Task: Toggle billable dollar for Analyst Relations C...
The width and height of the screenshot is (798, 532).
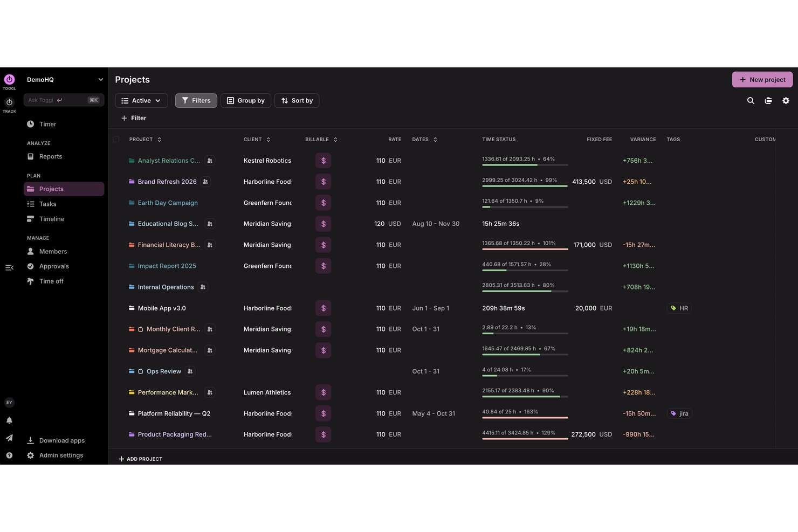Action: click(x=324, y=161)
